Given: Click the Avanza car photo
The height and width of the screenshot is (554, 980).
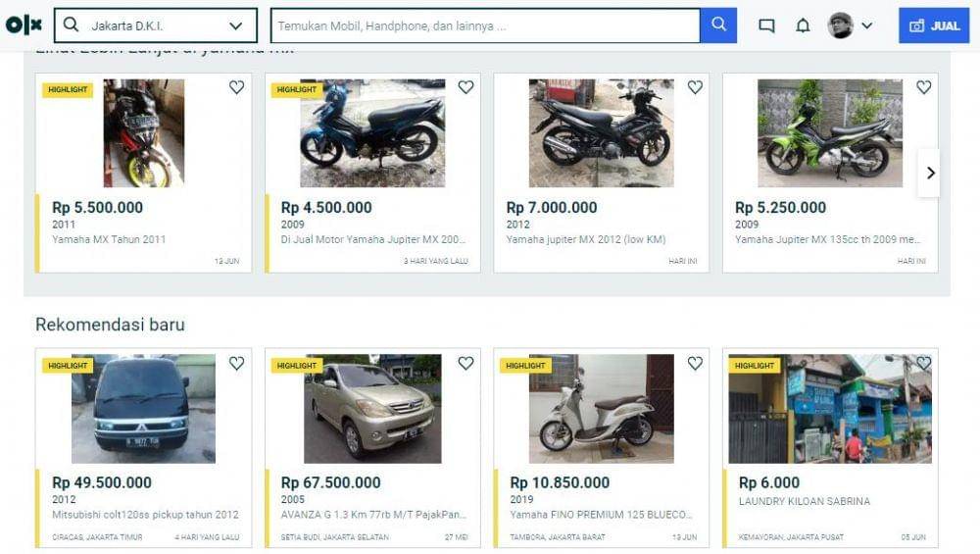Looking at the screenshot, I should pos(372,408).
